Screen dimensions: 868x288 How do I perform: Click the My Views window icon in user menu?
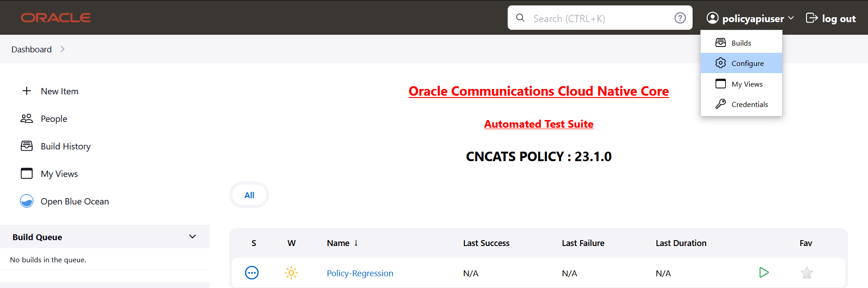(721, 84)
